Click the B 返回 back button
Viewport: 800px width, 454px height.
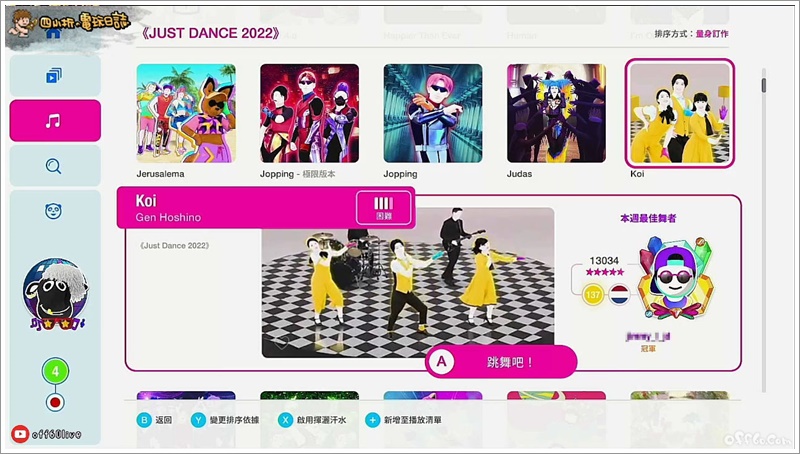point(155,420)
